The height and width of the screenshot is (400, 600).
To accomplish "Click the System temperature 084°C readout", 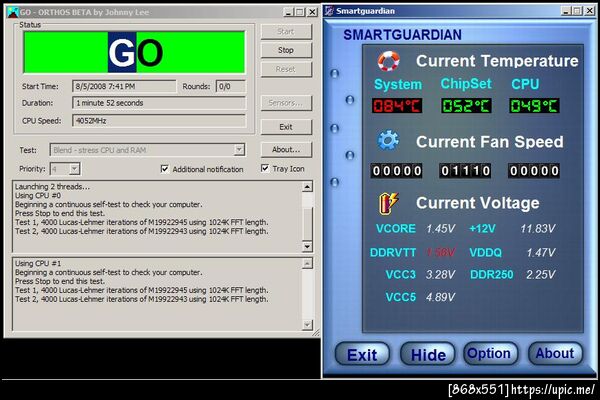I will 397,106.
